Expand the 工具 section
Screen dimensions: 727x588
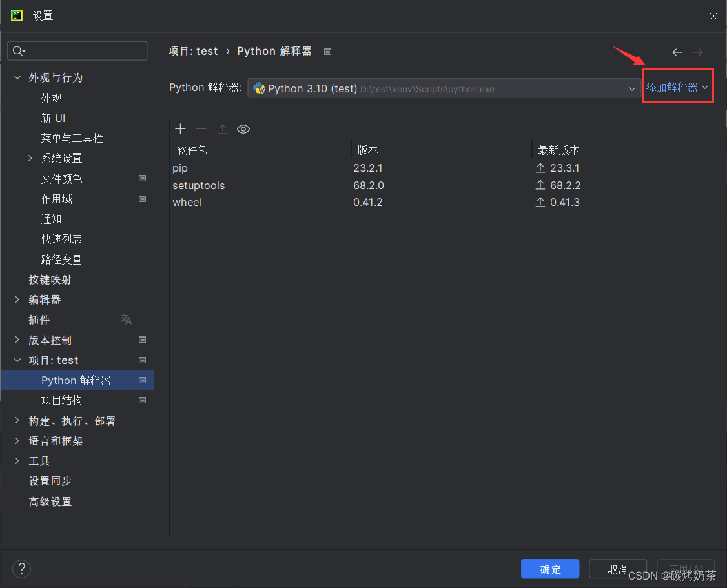(x=17, y=461)
